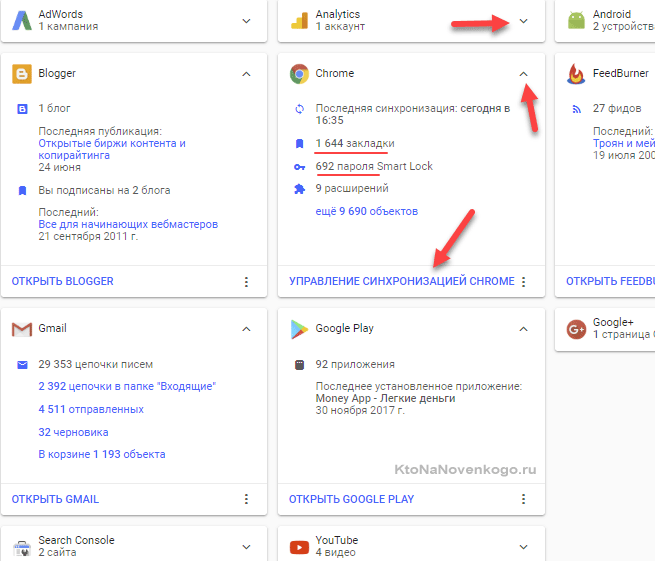The height and width of the screenshot is (561, 655).
Task: Click ОТКРЫТЬ BLOGGER button
Action: [63, 281]
